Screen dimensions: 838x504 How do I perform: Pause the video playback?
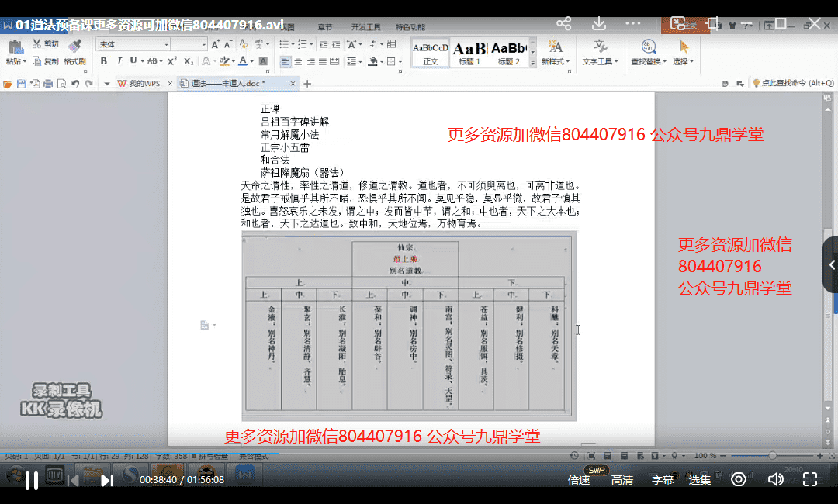coord(32,480)
